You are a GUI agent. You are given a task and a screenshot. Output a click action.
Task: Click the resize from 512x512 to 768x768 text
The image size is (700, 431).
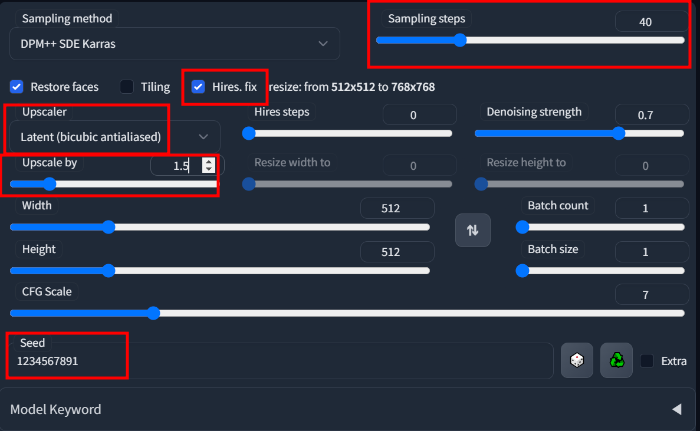[x=352, y=87]
